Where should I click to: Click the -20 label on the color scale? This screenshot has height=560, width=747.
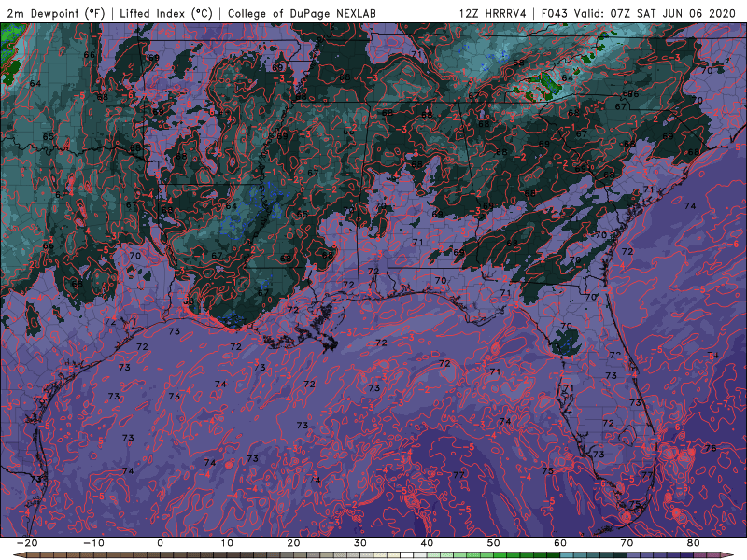point(27,543)
